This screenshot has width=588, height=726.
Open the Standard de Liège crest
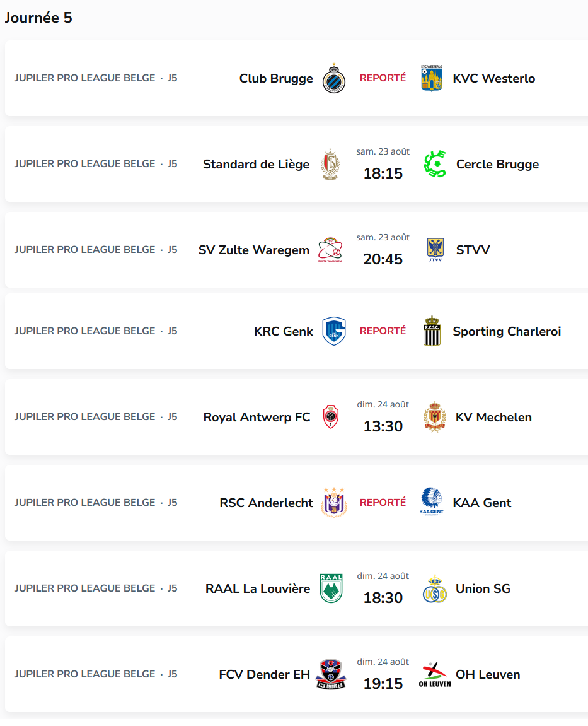point(330,165)
